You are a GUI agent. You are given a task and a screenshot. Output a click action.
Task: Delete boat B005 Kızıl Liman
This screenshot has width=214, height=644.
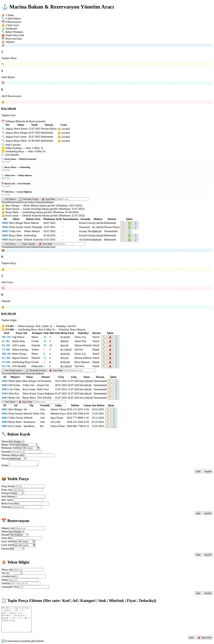click(x=114, y=426)
